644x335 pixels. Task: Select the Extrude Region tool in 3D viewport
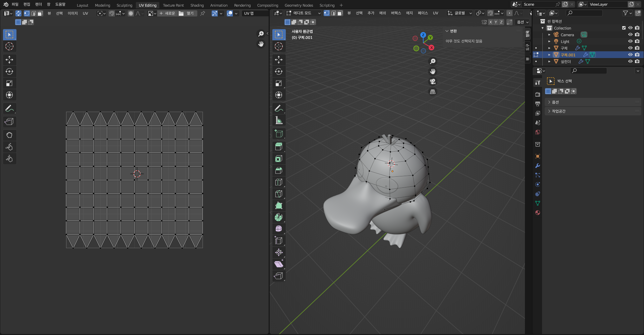click(x=279, y=147)
